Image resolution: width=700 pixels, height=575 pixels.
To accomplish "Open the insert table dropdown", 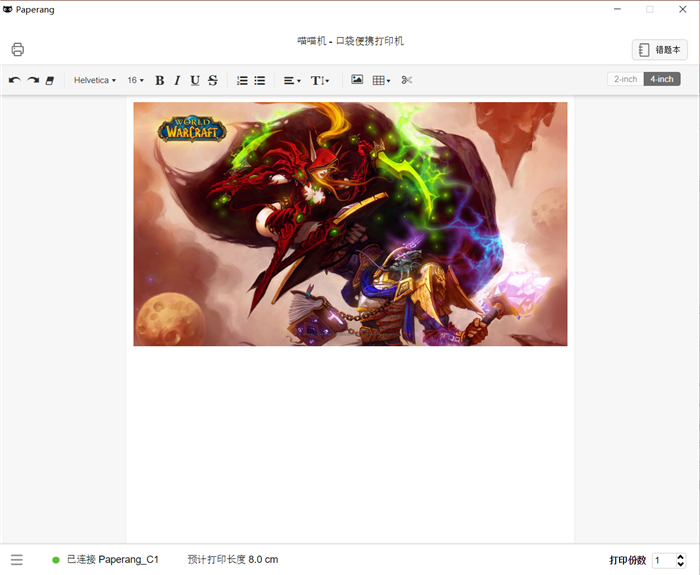I will (381, 80).
